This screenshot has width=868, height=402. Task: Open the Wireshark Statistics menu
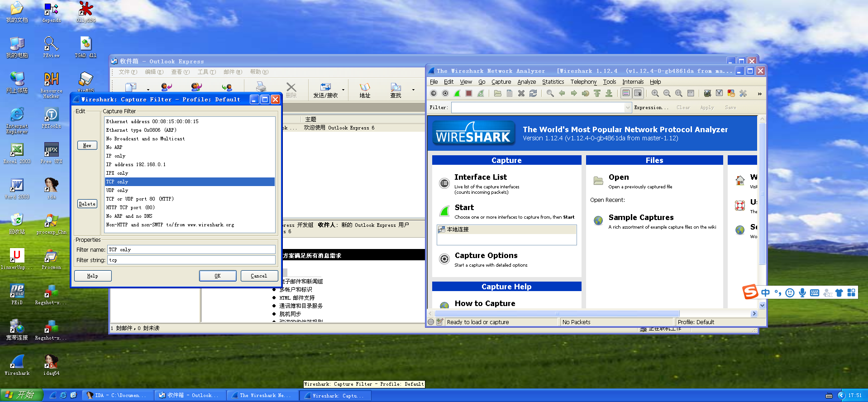click(x=553, y=82)
